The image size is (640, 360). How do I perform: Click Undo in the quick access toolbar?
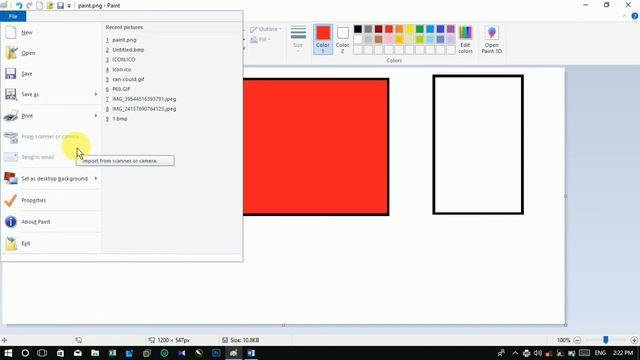coord(19,6)
